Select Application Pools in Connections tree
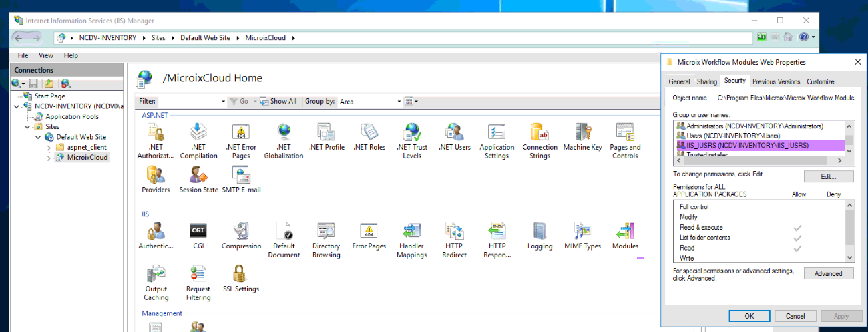Viewport: 868px width, 332px height. tap(71, 116)
